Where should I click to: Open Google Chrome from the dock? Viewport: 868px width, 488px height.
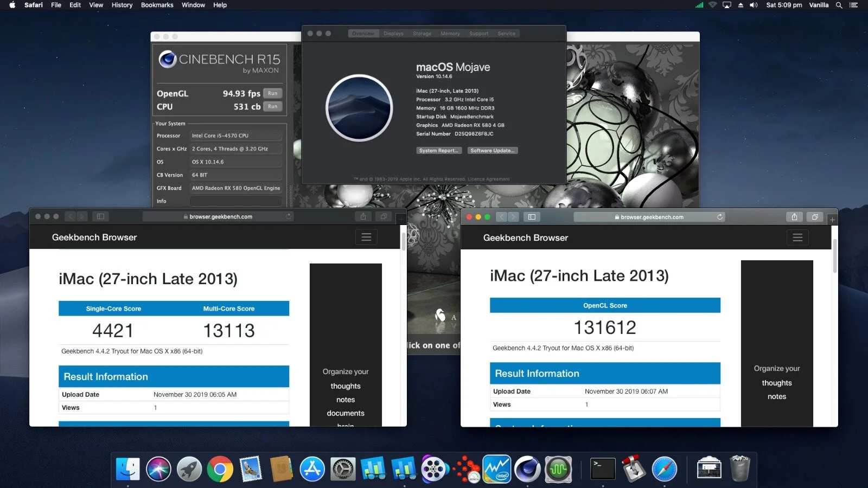(x=220, y=469)
